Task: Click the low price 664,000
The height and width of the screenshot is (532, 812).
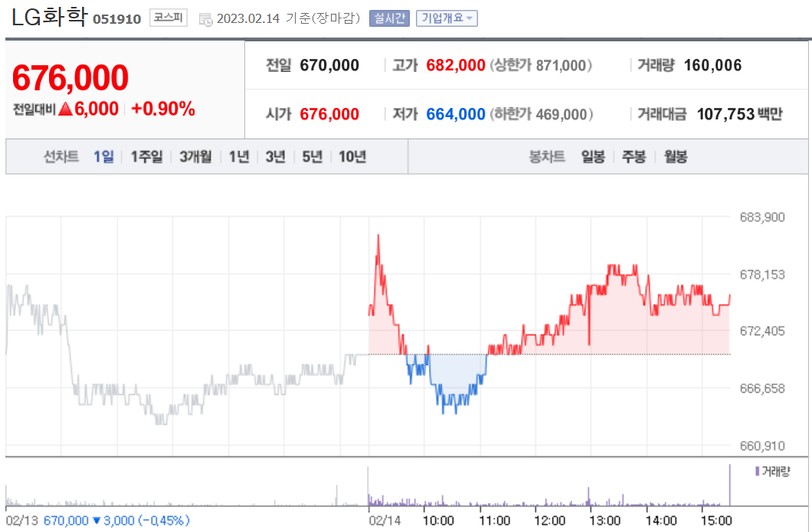Action: coord(456,114)
